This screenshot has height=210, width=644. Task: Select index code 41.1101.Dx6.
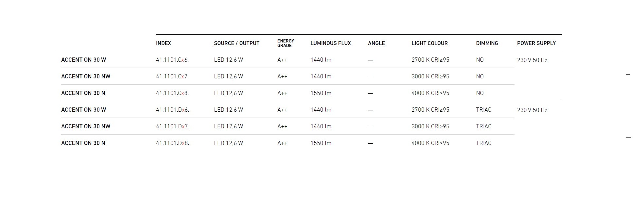[x=172, y=110]
